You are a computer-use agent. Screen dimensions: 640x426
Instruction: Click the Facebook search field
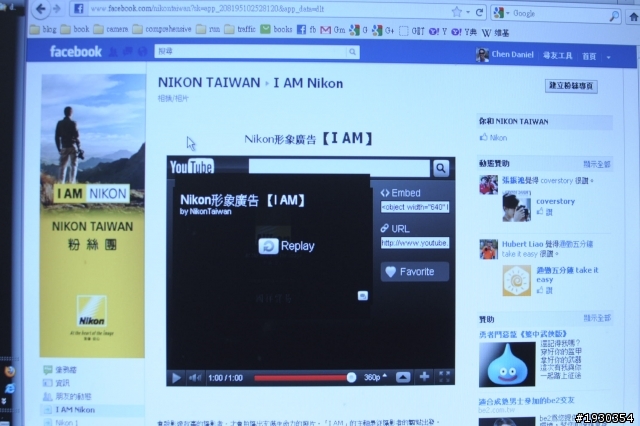click(250, 51)
